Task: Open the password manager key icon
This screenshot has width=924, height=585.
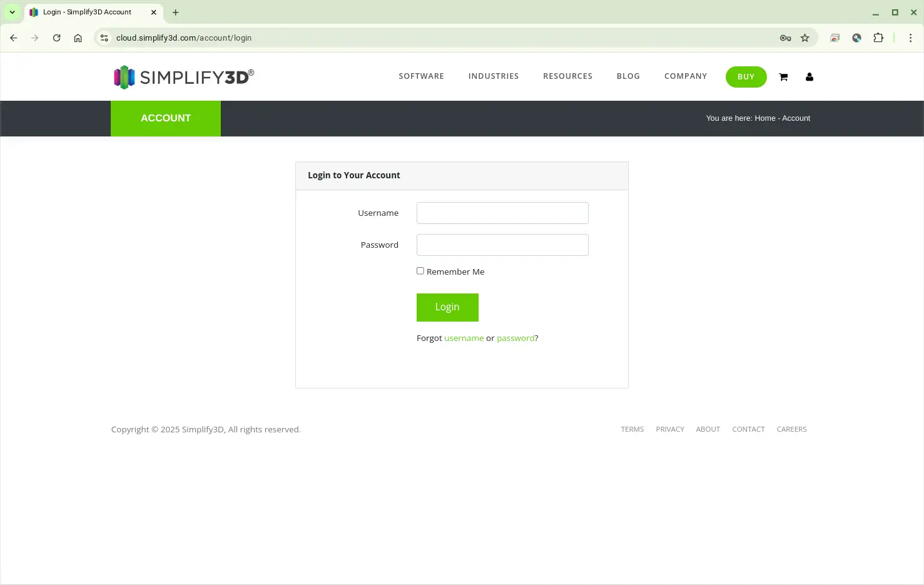Action: click(x=785, y=38)
